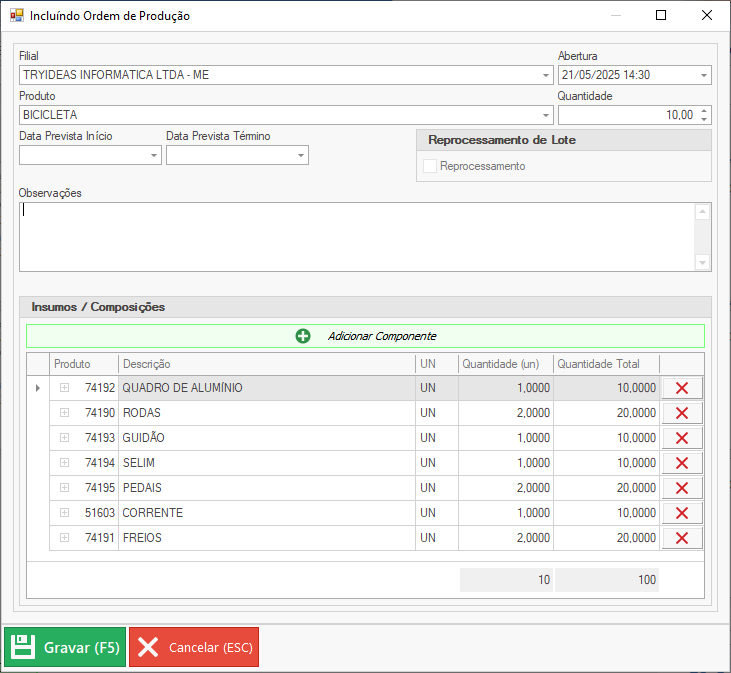The width and height of the screenshot is (731, 673).
Task: Expand the 74191 FREIOS row
Action: point(64,538)
